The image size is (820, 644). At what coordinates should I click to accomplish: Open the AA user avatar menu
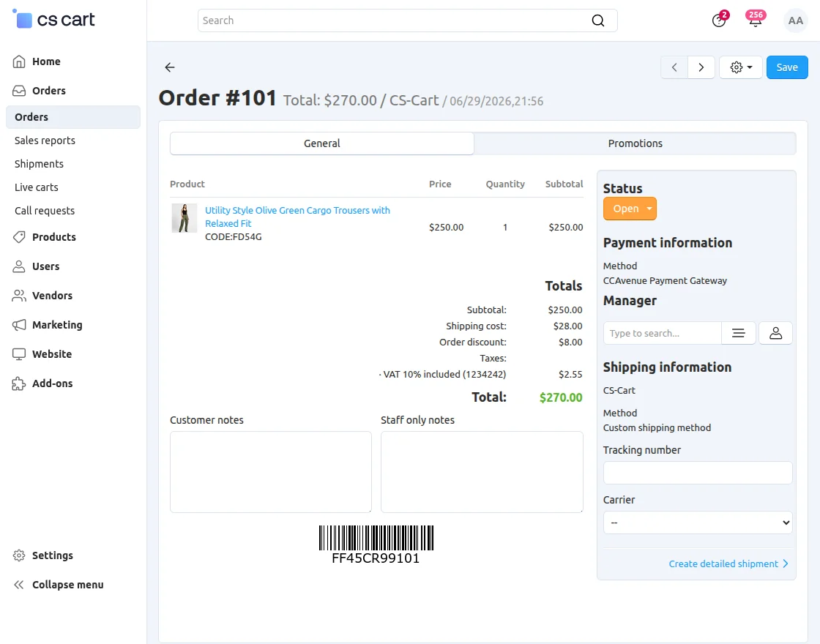(x=795, y=20)
